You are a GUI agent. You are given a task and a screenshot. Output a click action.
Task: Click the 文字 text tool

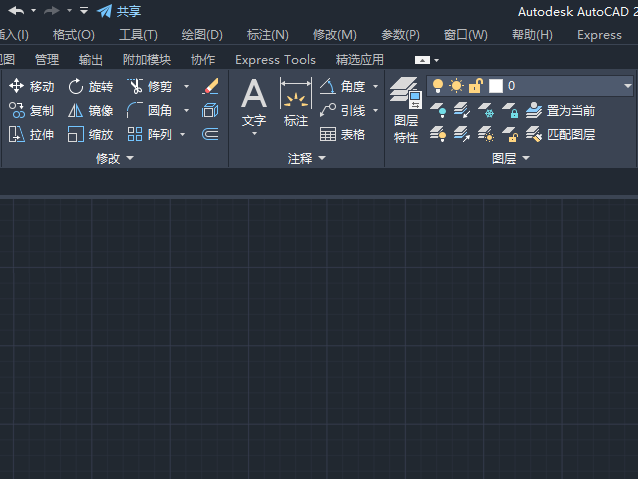point(254,107)
